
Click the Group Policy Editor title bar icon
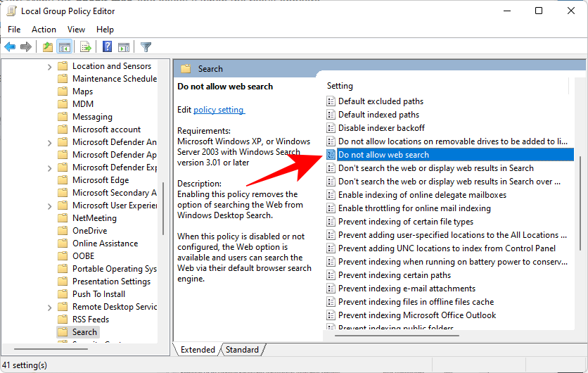click(x=12, y=11)
